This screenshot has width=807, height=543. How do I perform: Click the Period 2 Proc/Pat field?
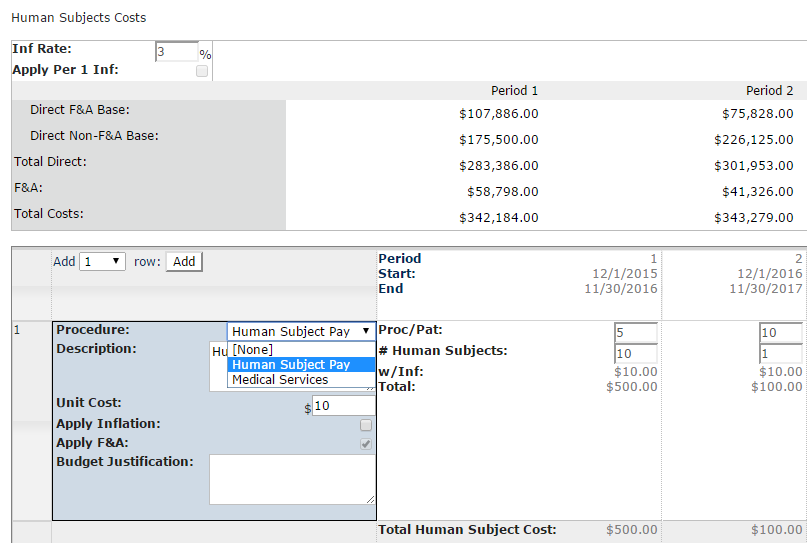point(780,332)
